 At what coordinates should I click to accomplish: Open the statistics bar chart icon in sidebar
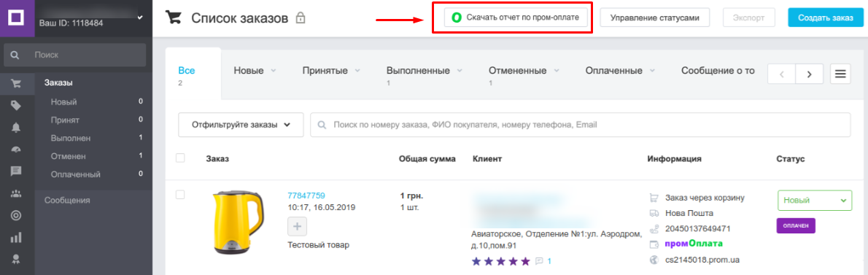tap(17, 238)
